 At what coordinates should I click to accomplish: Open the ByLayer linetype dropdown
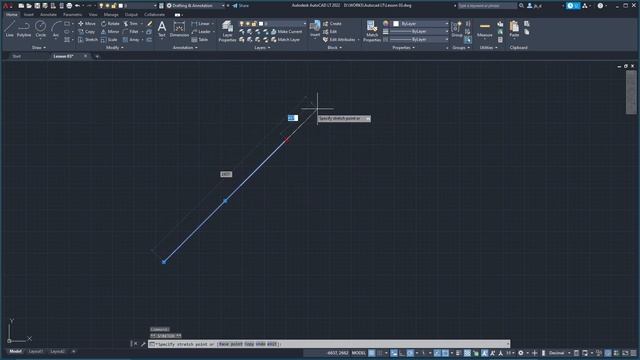[419, 40]
